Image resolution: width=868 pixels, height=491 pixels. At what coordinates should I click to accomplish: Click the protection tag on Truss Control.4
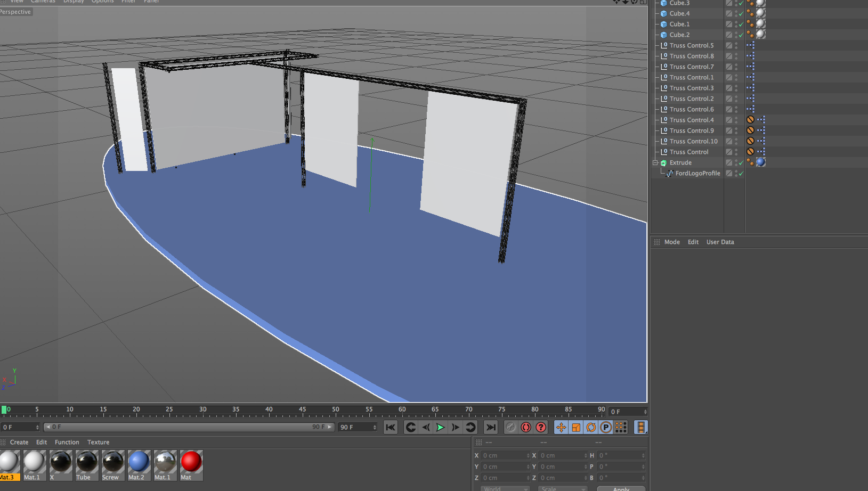tap(750, 120)
